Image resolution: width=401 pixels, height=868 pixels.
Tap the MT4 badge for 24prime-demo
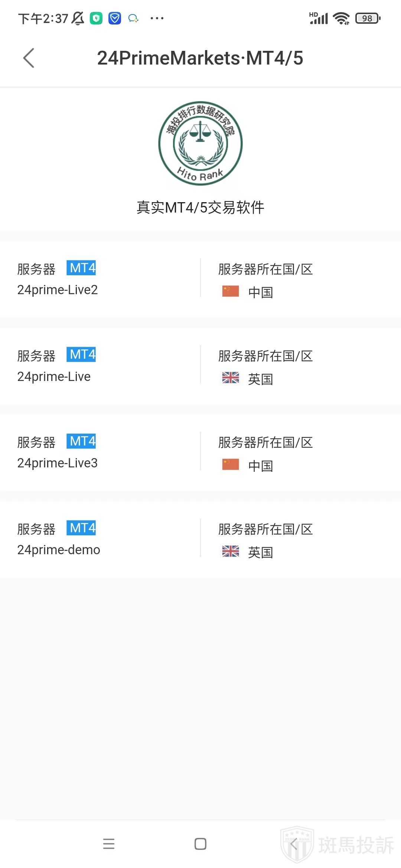click(x=81, y=528)
